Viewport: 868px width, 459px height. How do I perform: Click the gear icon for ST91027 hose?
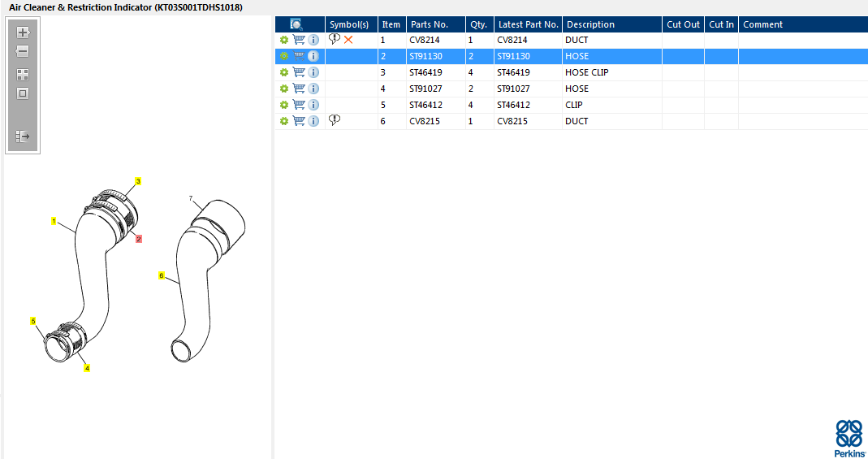click(x=284, y=89)
